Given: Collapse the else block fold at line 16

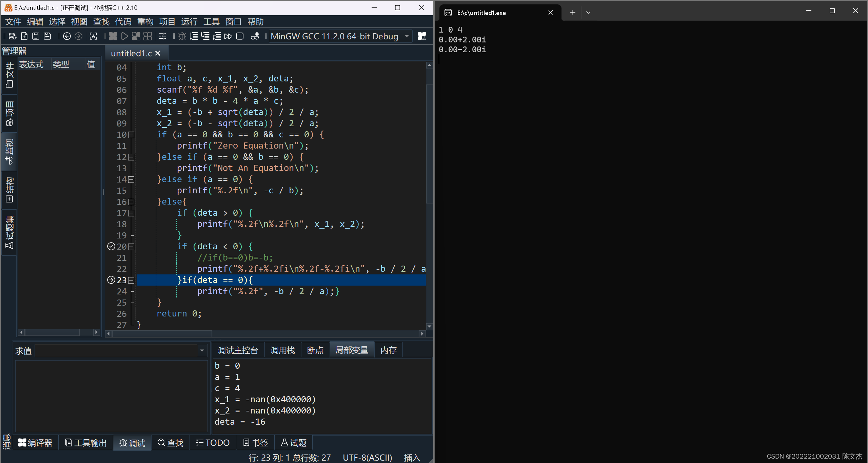Looking at the screenshot, I should coord(131,202).
